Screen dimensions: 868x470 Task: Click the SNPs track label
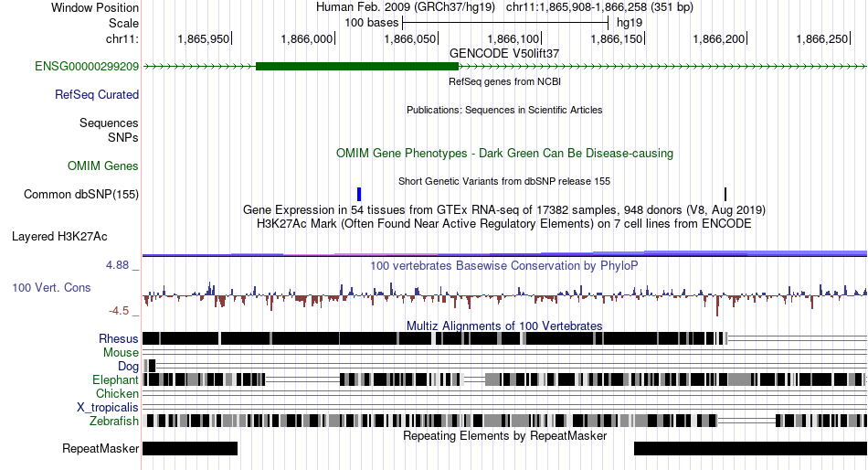point(123,137)
